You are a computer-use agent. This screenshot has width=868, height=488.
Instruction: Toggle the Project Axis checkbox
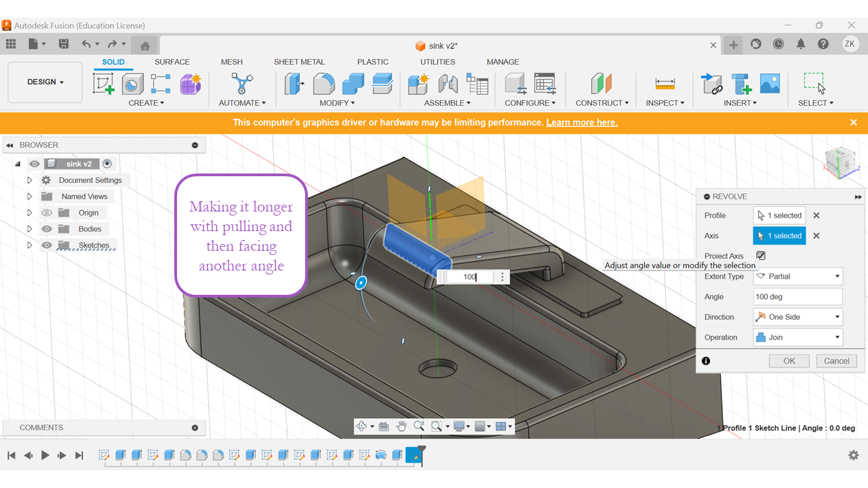(761, 256)
